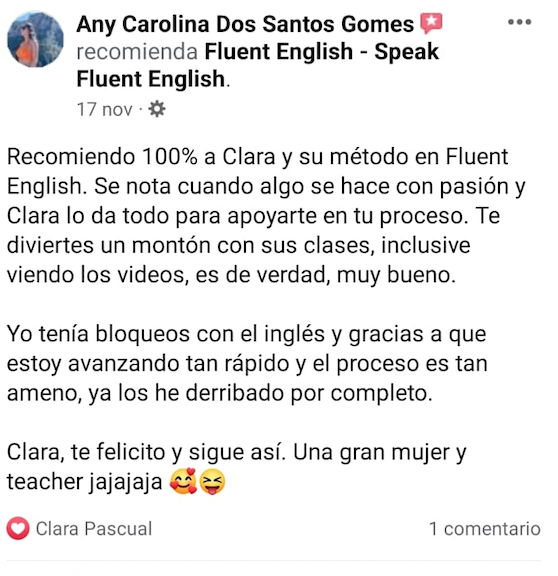Click the pink star recommendation badge
Screen dimensions: 558x576
(431, 23)
